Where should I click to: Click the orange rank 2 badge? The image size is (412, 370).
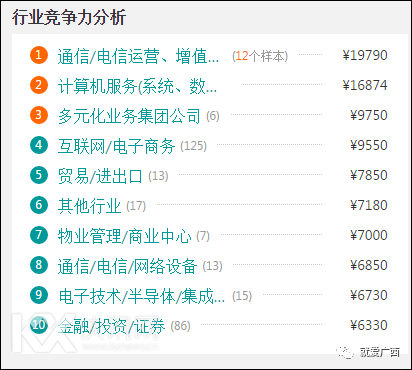pos(39,85)
